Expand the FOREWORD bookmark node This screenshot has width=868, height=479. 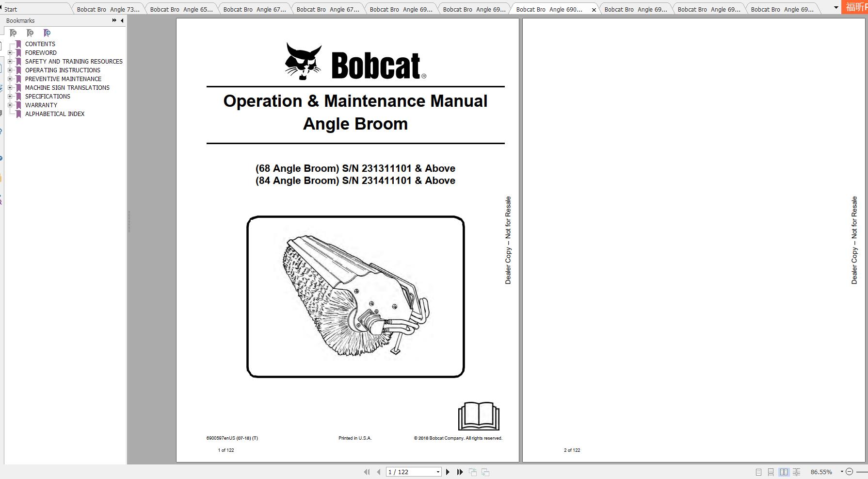pyautogui.click(x=10, y=52)
